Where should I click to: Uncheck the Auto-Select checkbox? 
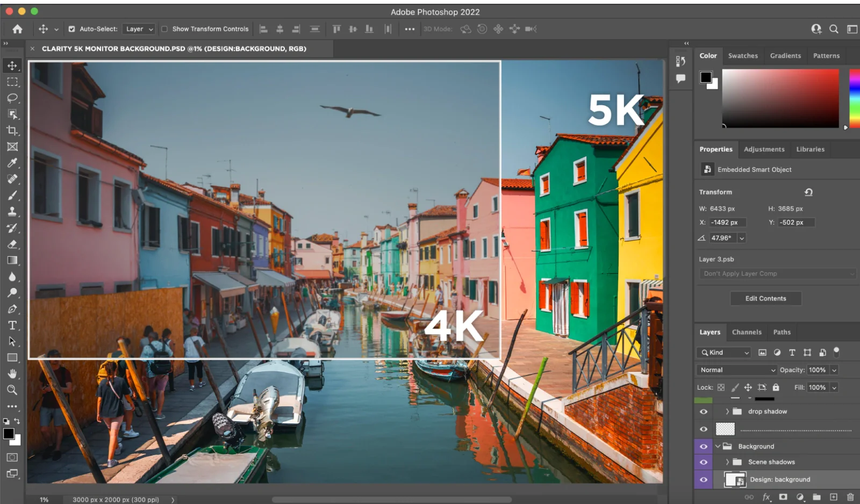point(71,29)
